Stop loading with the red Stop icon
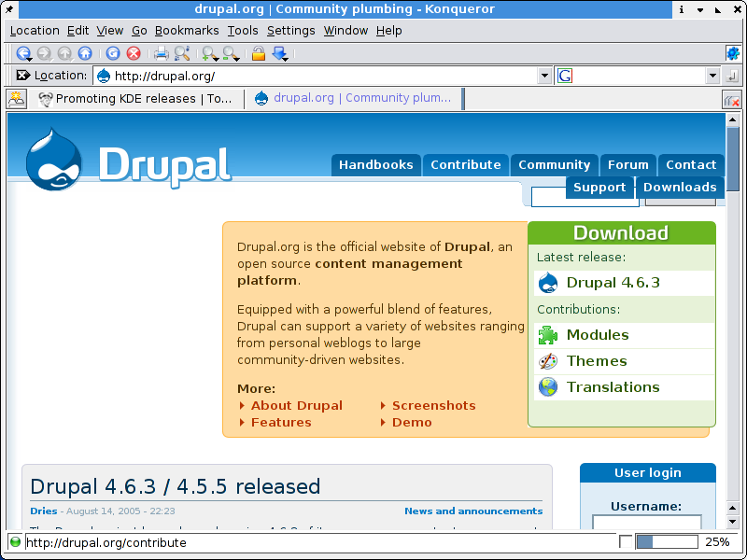The width and height of the screenshot is (747, 560). (134, 53)
